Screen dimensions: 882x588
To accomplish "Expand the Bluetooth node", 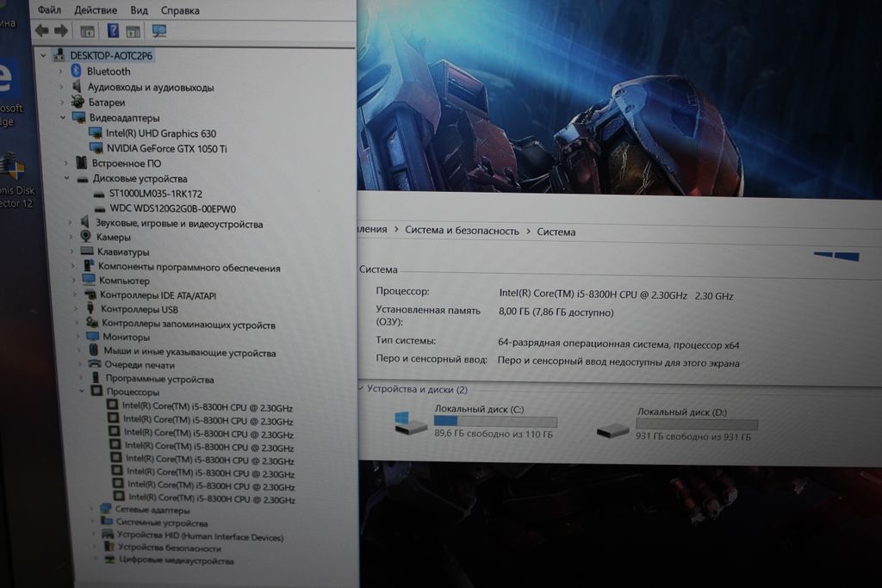I will (x=61, y=71).
